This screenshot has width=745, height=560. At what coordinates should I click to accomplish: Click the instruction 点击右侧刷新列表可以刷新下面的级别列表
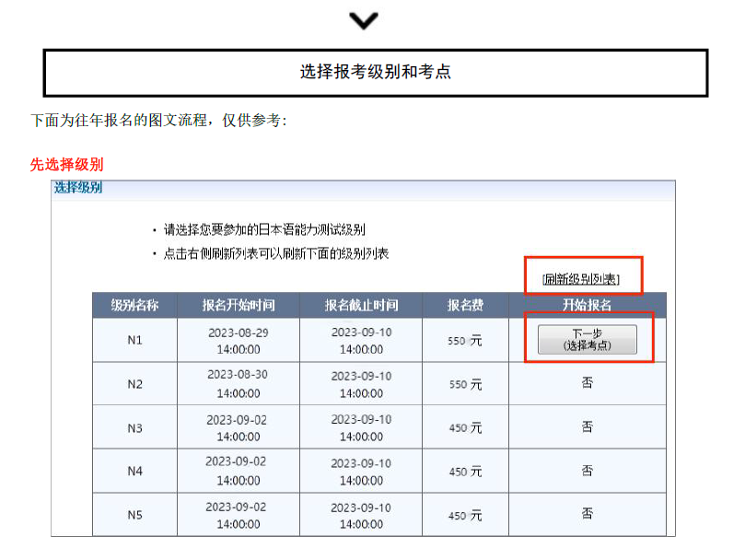276,254
